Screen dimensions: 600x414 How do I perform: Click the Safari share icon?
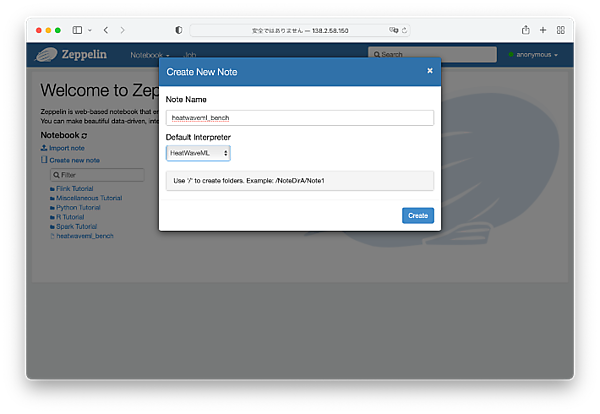tap(526, 30)
